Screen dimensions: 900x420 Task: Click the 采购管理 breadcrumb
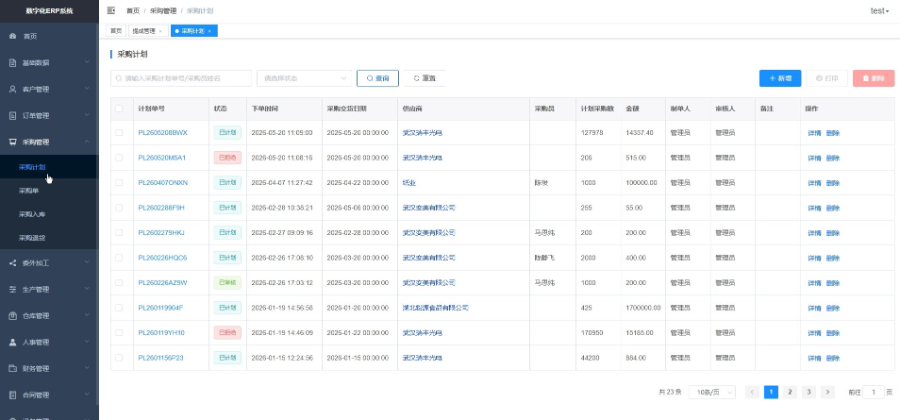pos(162,10)
